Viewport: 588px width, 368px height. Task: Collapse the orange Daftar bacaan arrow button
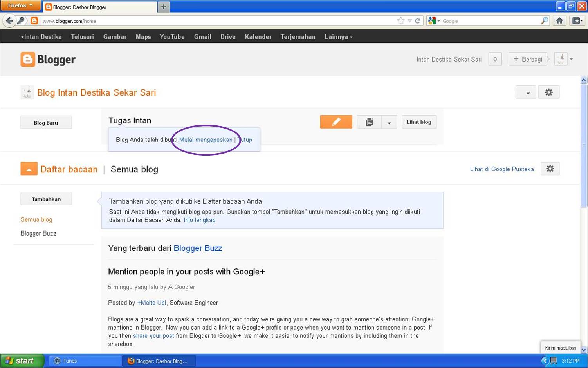pos(29,169)
